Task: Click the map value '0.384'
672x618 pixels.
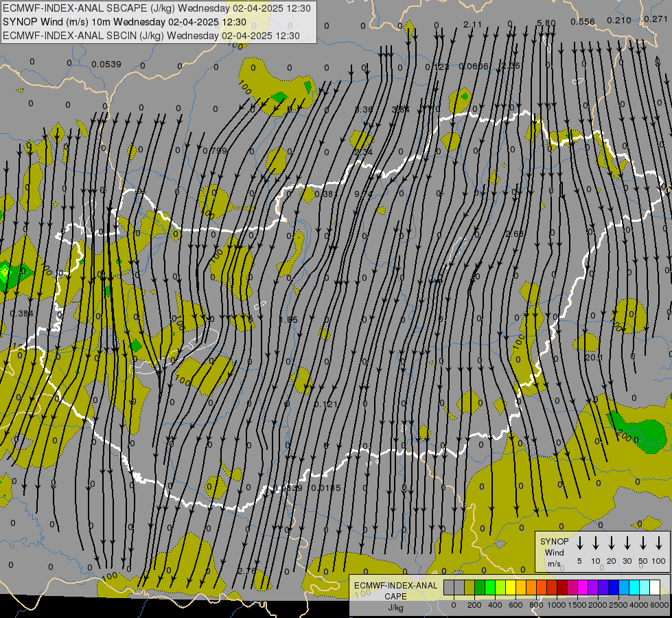Action: [21, 314]
